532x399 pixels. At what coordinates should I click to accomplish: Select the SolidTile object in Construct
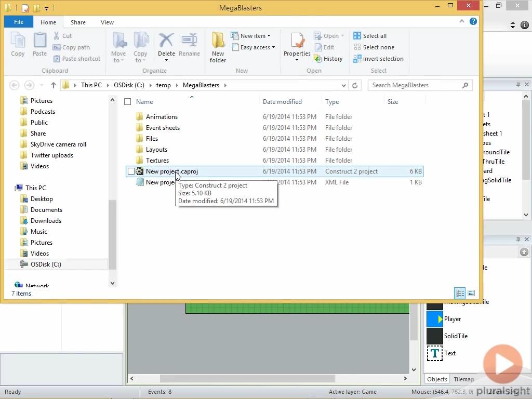point(447,336)
